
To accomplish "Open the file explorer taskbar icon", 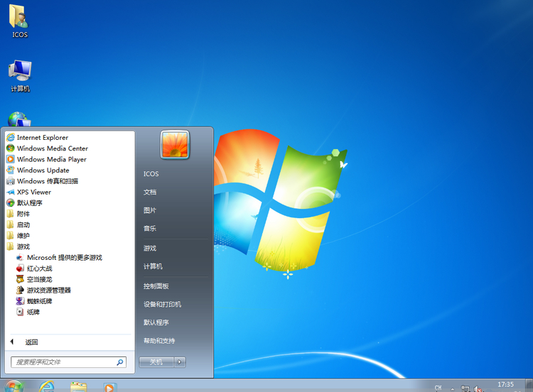I will [78, 386].
